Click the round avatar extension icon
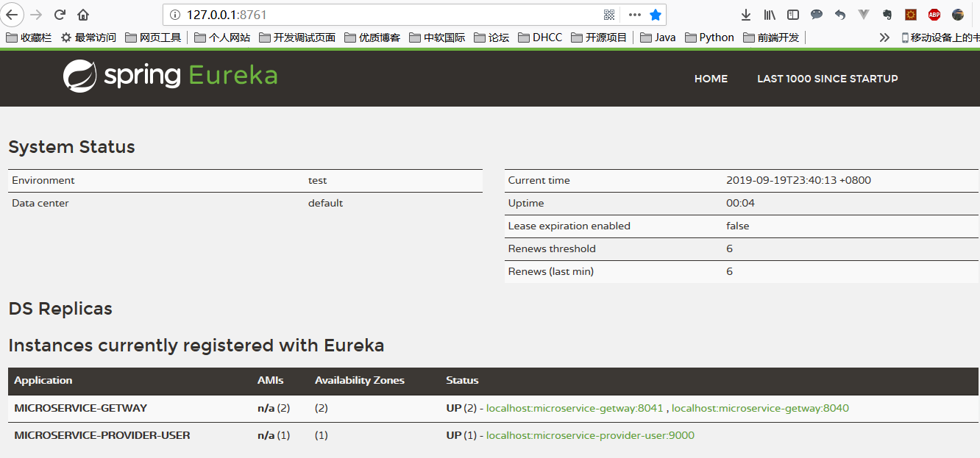The width and height of the screenshot is (980, 458). (958, 15)
